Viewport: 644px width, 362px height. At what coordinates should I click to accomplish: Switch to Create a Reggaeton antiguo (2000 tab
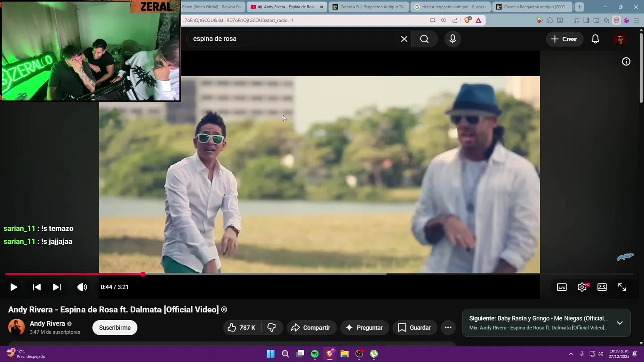532,7
